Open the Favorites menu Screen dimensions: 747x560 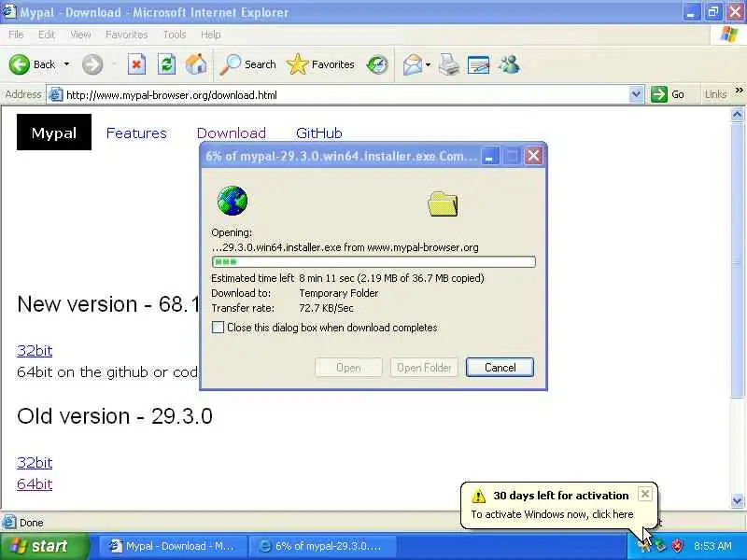pos(127,35)
